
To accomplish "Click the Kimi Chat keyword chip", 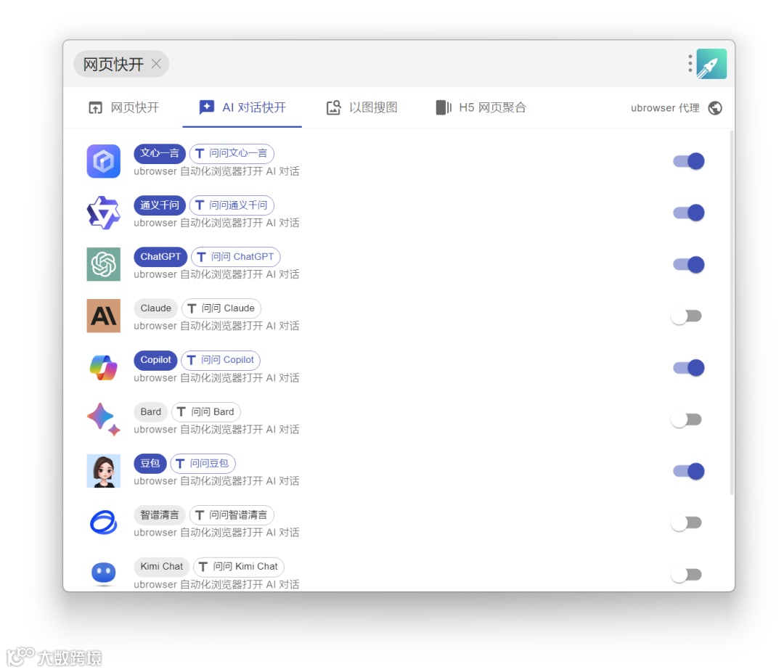I will coord(161,567).
